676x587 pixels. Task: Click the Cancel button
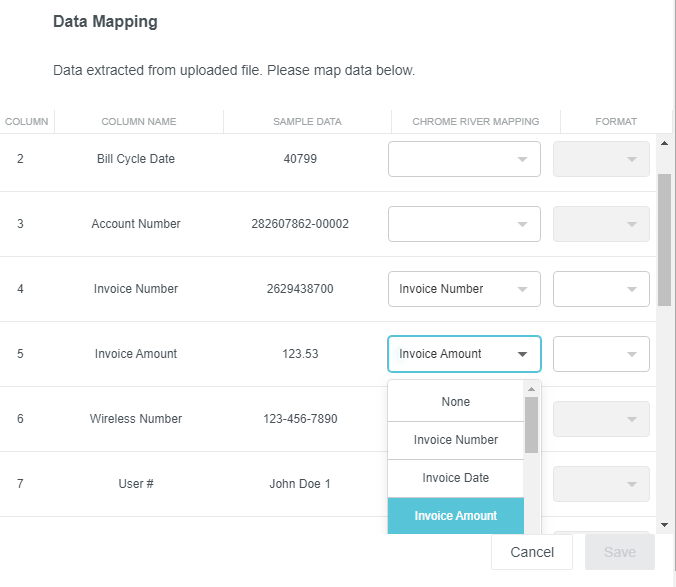[531, 552]
